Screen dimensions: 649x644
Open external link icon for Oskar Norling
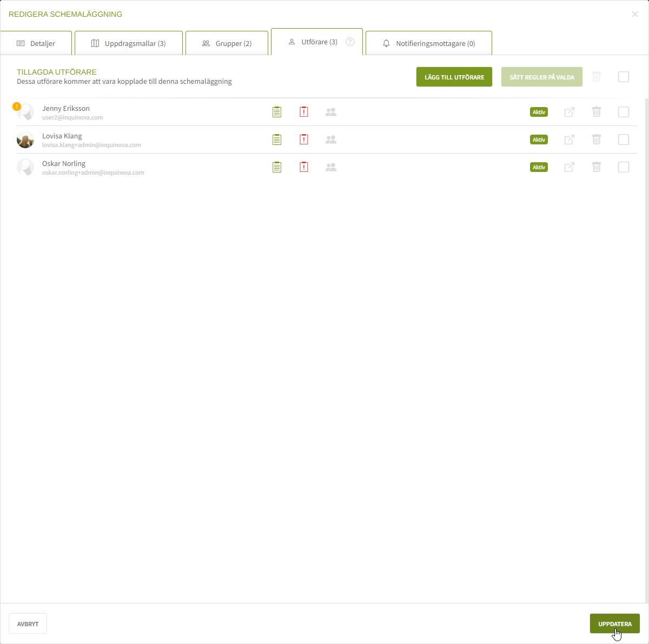569,167
